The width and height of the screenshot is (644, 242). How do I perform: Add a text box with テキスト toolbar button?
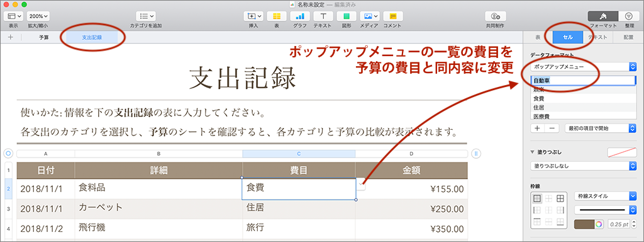[323, 16]
